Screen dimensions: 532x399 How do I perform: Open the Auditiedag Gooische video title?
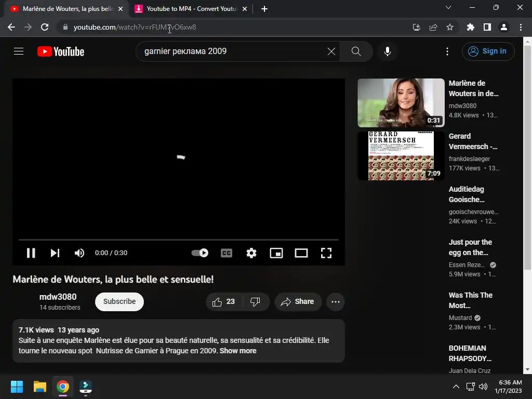pyautogui.click(x=467, y=194)
